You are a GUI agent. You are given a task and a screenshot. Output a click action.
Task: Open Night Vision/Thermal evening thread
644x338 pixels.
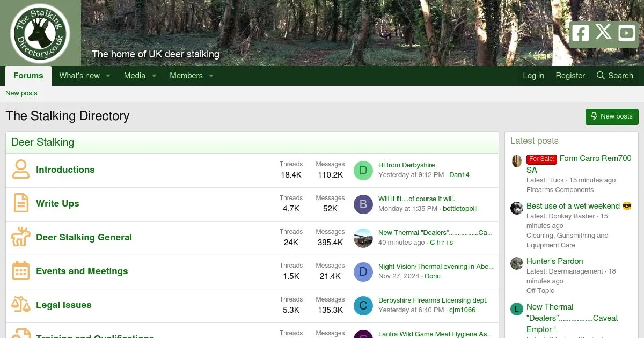pos(435,267)
